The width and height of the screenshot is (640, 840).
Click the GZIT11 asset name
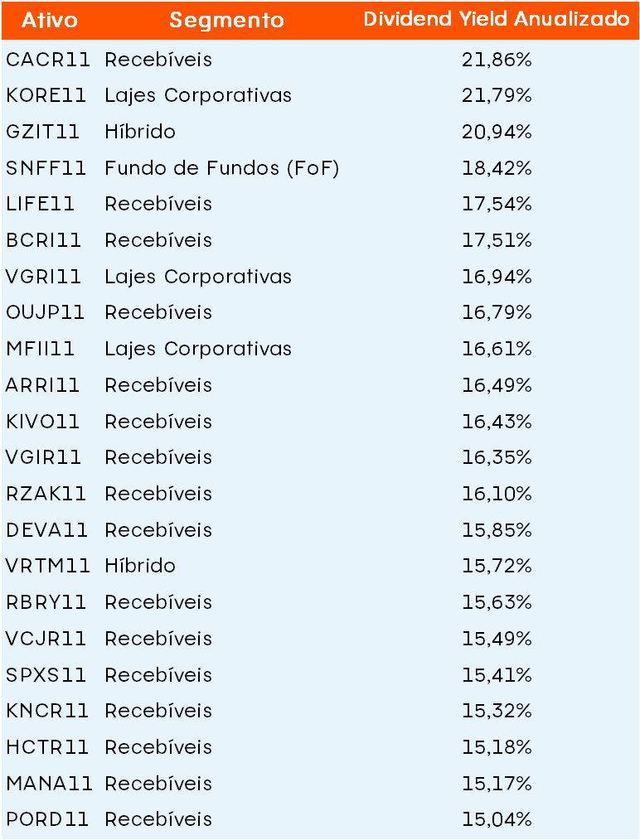[43, 132]
